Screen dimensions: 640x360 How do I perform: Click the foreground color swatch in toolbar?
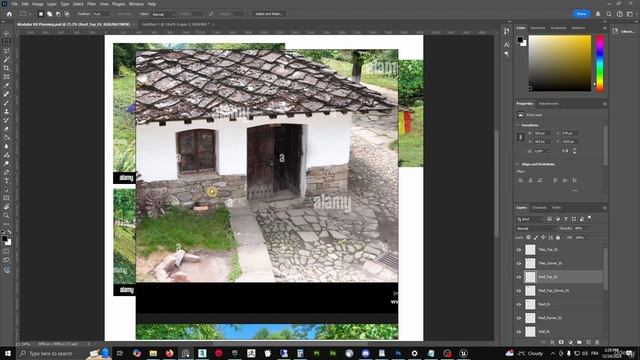pyautogui.click(x=4, y=238)
